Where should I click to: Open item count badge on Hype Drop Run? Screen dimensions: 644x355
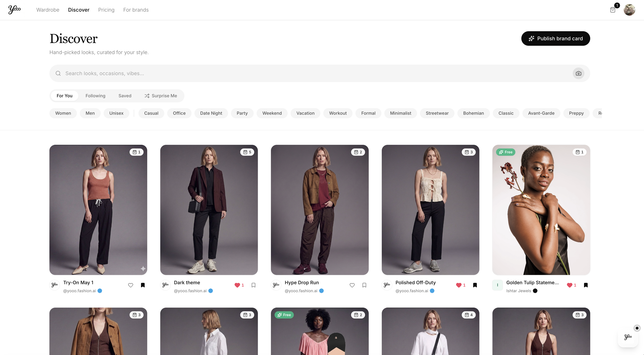point(358,152)
